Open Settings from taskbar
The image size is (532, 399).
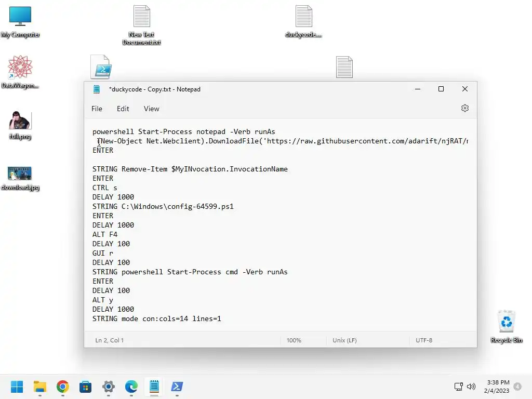coord(109,387)
